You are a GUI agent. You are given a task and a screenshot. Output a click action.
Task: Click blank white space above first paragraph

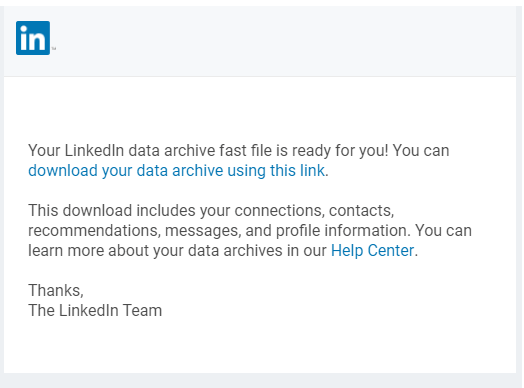(260, 107)
